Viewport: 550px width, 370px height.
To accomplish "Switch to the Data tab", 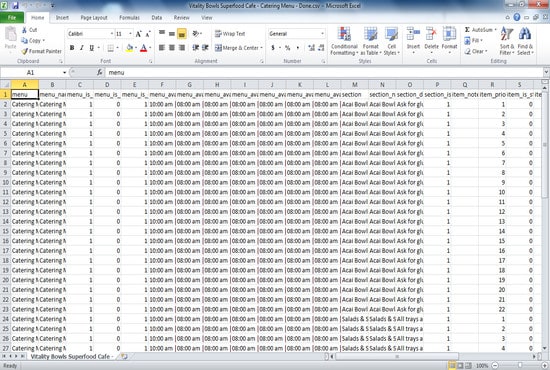I will pyautogui.click(x=157, y=18).
